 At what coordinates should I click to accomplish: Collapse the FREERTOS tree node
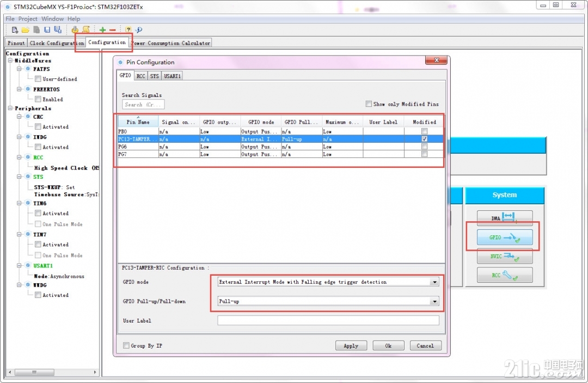click(19, 89)
